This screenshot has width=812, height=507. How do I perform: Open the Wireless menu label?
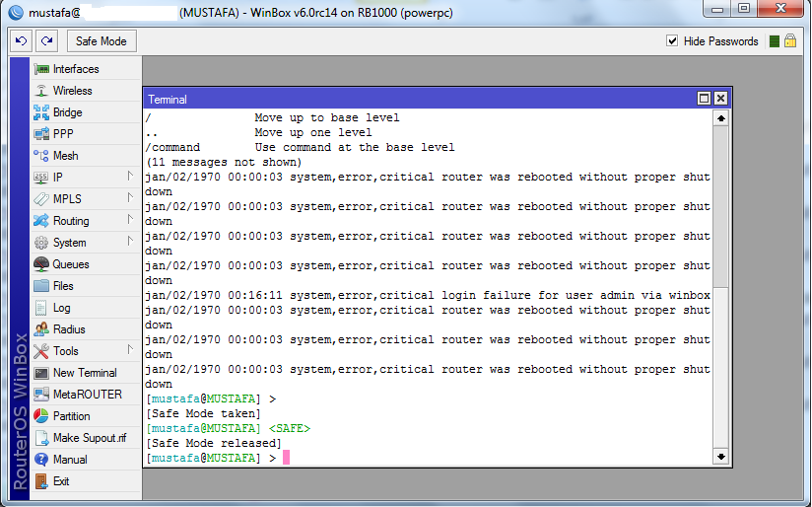[73, 91]
